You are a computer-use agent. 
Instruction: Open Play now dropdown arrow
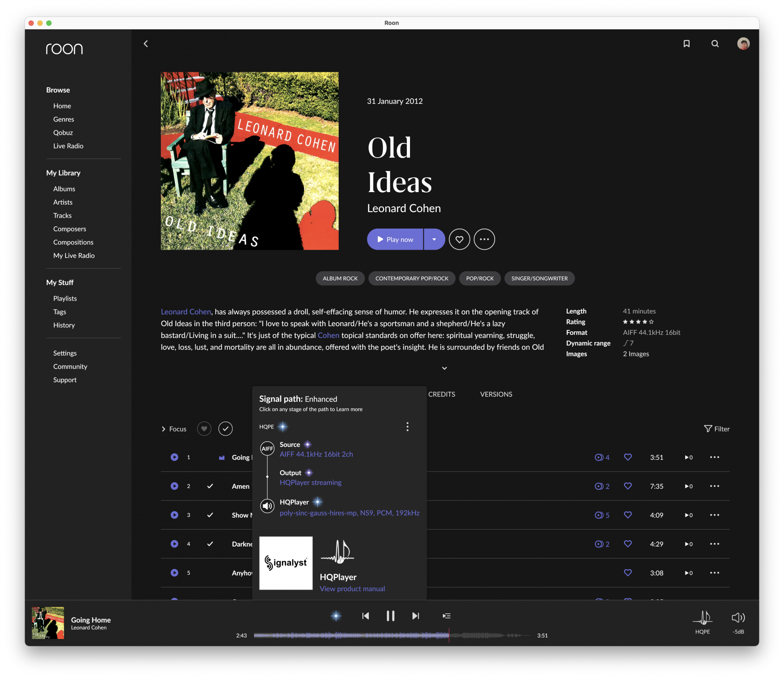tap(434, 239)
